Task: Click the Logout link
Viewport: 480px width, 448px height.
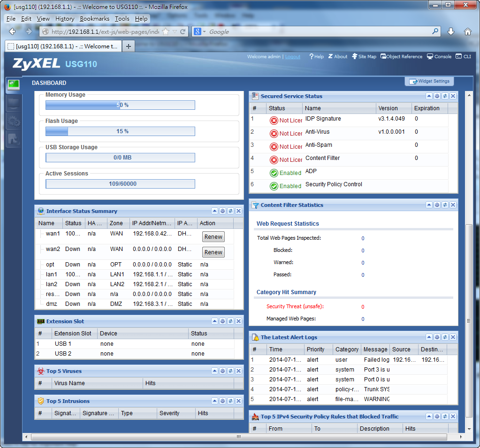Action: pyautogui.click(x=293, y=57)
